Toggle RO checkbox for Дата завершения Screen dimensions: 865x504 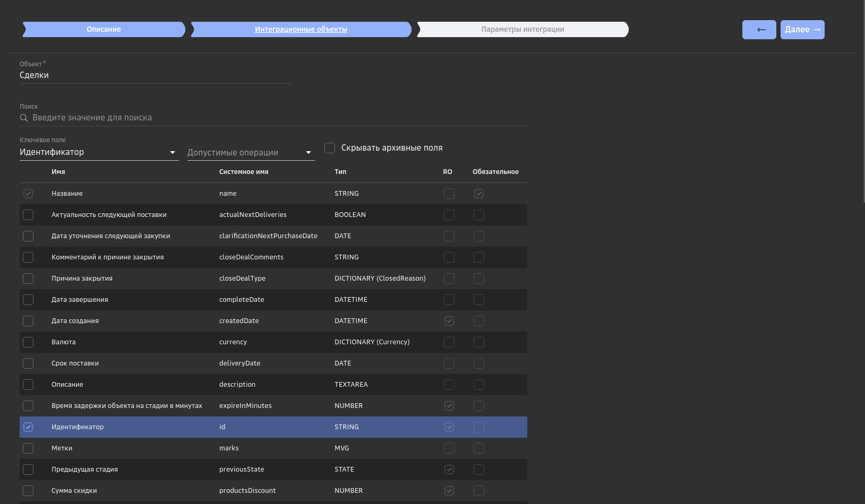[x=449, y=300]
